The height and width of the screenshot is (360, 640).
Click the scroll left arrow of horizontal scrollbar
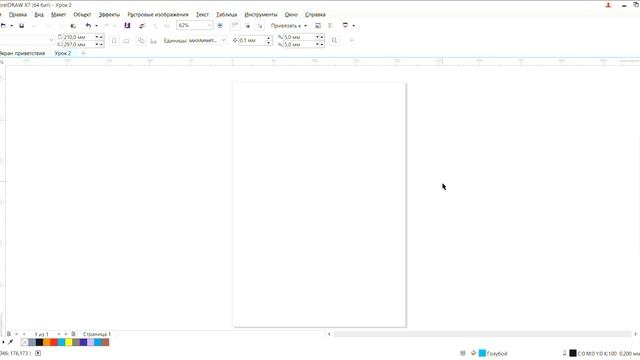tap(329, 334)
